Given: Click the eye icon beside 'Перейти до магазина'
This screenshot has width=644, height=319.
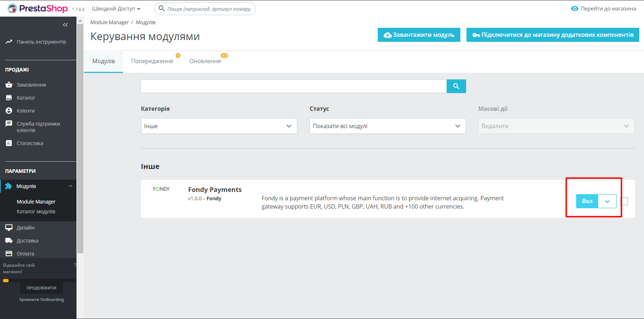Looking at the screenshot, I should tap(575, 8).
